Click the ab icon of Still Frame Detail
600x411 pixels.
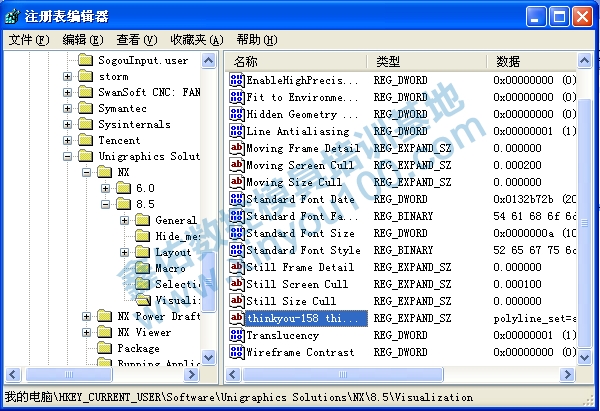(236, 267)
